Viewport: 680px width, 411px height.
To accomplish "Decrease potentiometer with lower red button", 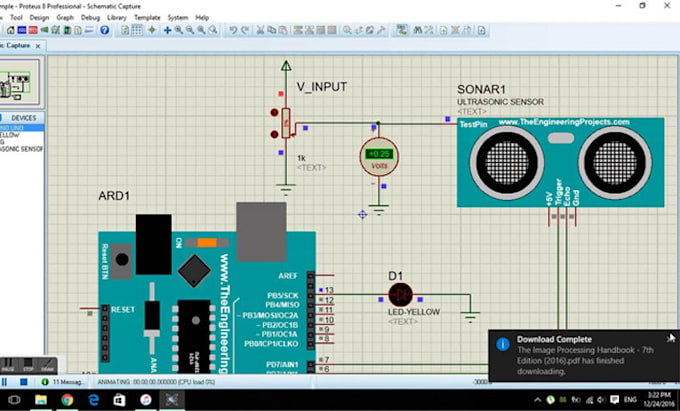I will click(274, 134).
